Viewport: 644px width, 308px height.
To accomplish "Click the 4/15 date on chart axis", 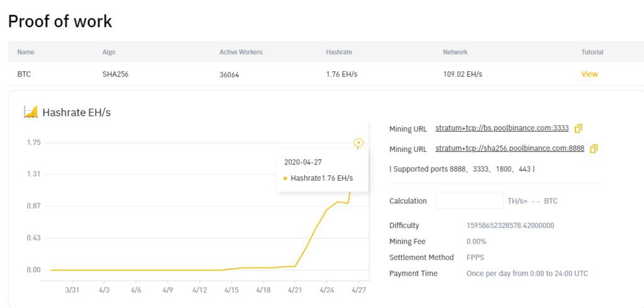I will pos(231,290).
